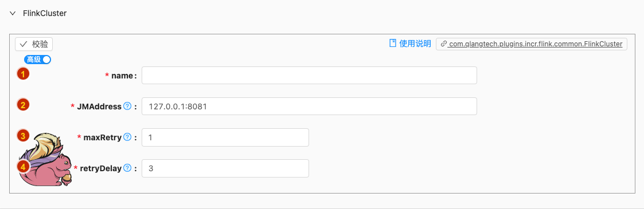Focus the maxRetry input field
Screen dimensions: 644x209
pyautogui.click(x=225, y=137)
